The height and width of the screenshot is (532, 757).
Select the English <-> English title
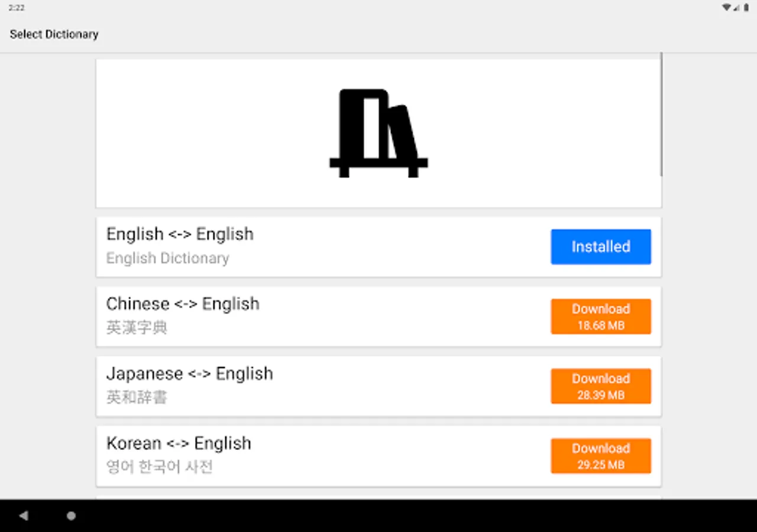[x=180, y=234]
